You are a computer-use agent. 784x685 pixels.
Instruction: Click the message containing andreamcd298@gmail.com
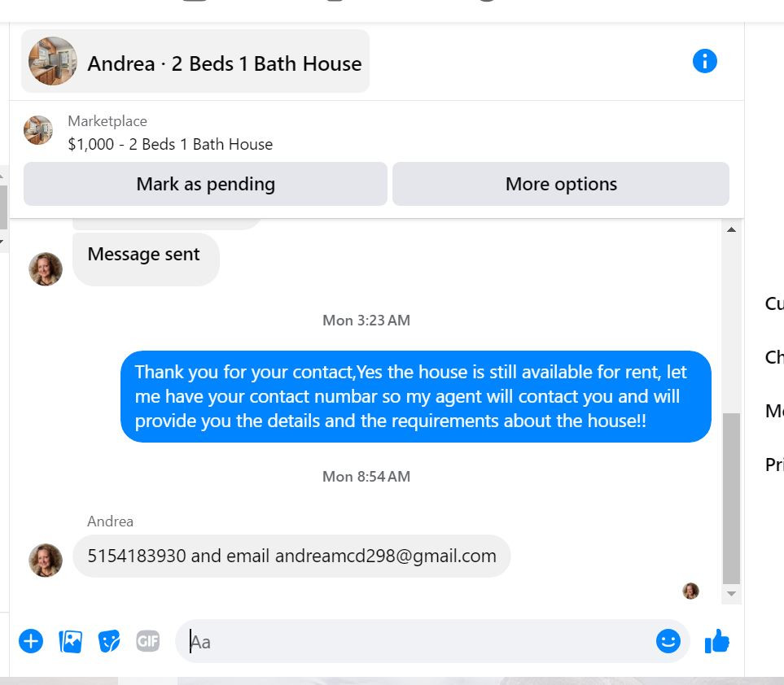point(291,556)
